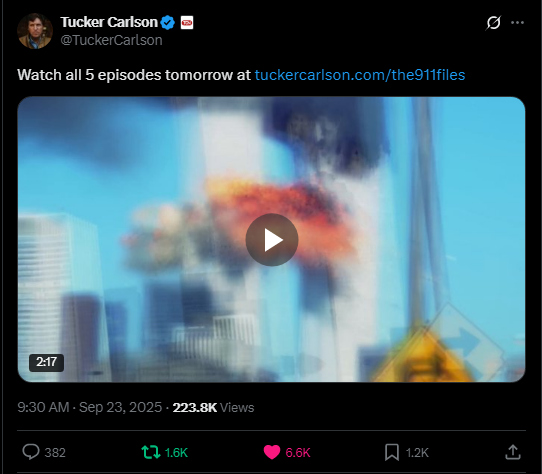This screenshot has width=542, height=474.
Task: Click the 382 replies count
Action: [55, 453]
